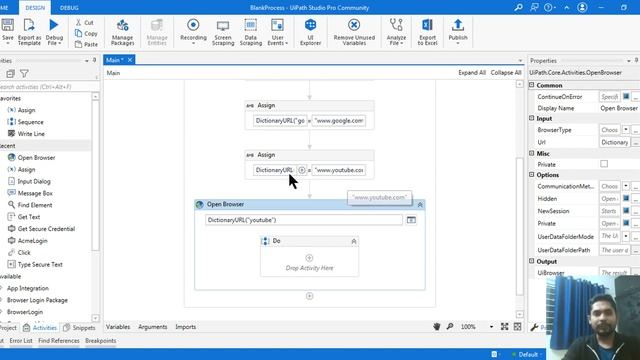The width and height of the screenshot is (640, 360).
Task: Publish the project
Action: tap(458, 32)
